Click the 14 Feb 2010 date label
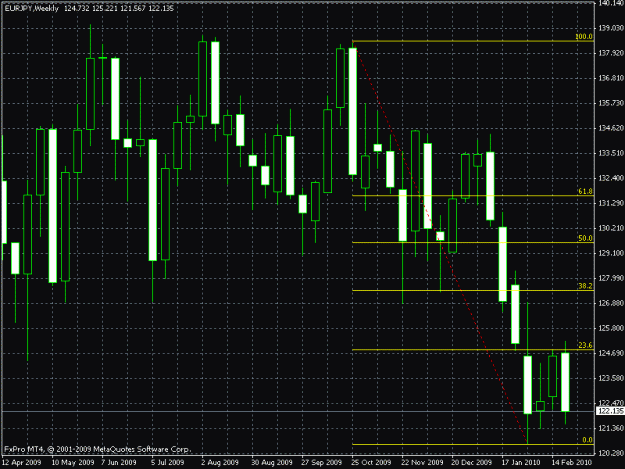 pyautogui.click(x=572, y=463)
